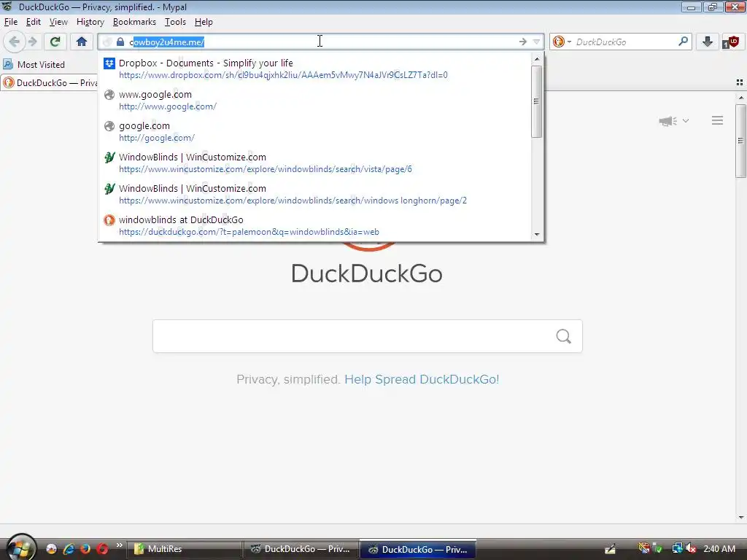Click the Back navigation arrow button
747x560 pixels.
pos(15,42)
